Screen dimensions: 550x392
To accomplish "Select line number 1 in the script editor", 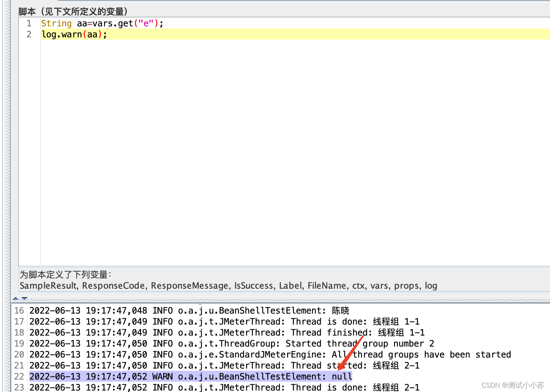I will tap(29, 23).
